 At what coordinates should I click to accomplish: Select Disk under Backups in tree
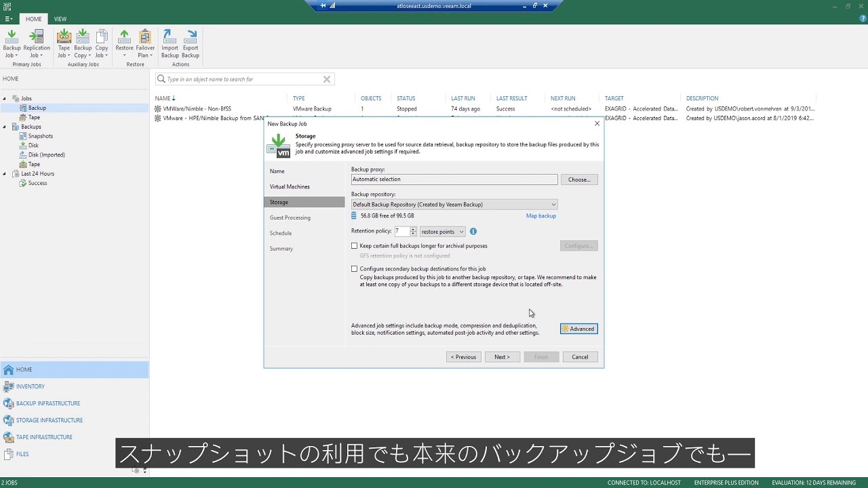pos(33,145)
